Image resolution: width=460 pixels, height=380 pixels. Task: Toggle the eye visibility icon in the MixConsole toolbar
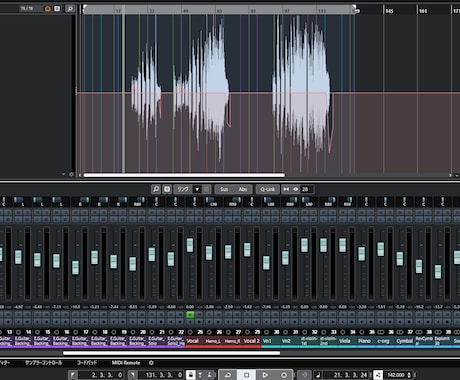coord(296,189)
